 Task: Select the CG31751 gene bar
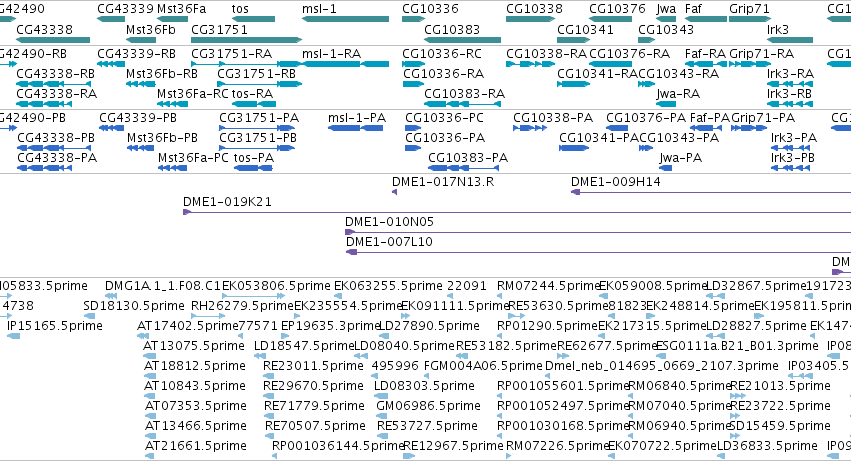pyautogui.click(x=246, y=40)
